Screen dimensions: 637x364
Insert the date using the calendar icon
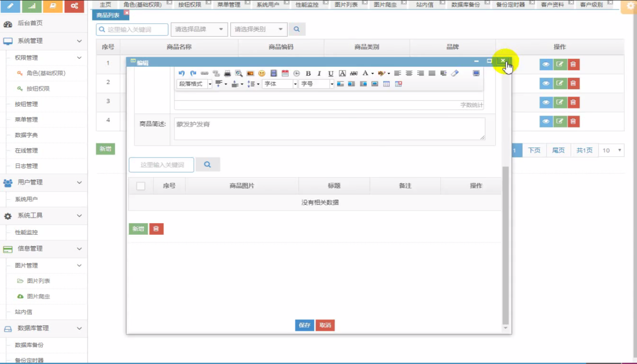click(285, 73)
